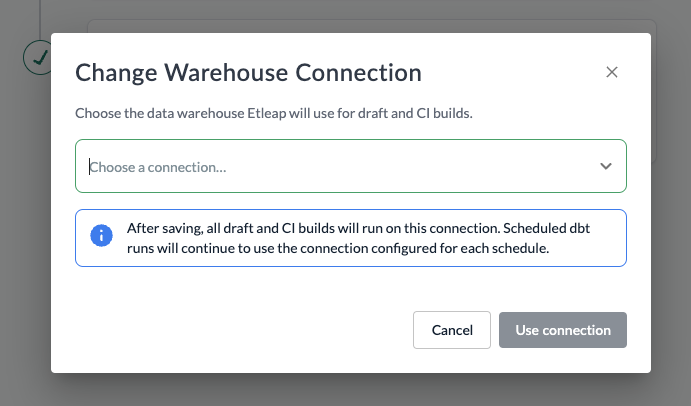Click the vertical step line above the checkmark
The image size is (691, 406).
pos(39,15)
